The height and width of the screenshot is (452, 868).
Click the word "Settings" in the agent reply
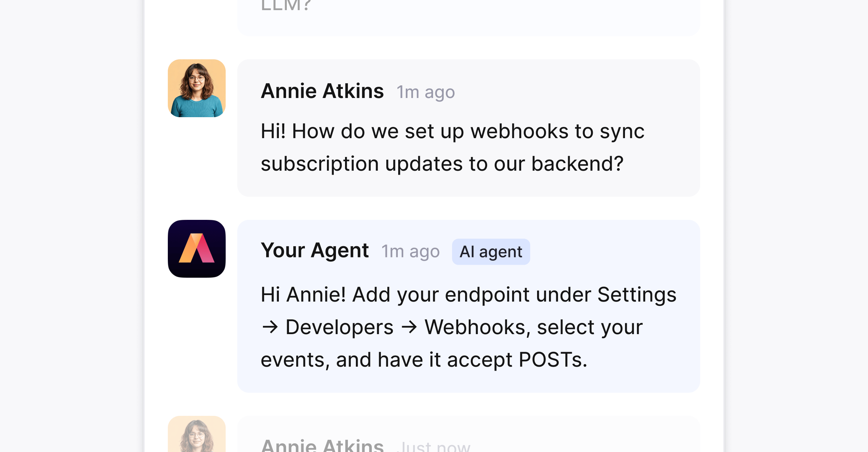click(637, 295)
